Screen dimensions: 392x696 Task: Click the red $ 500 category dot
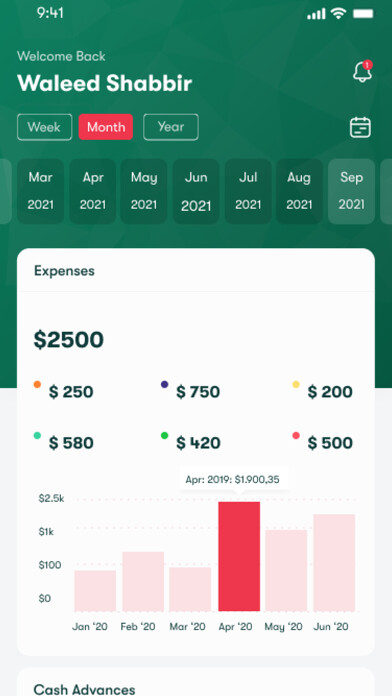tap(296, 435)
